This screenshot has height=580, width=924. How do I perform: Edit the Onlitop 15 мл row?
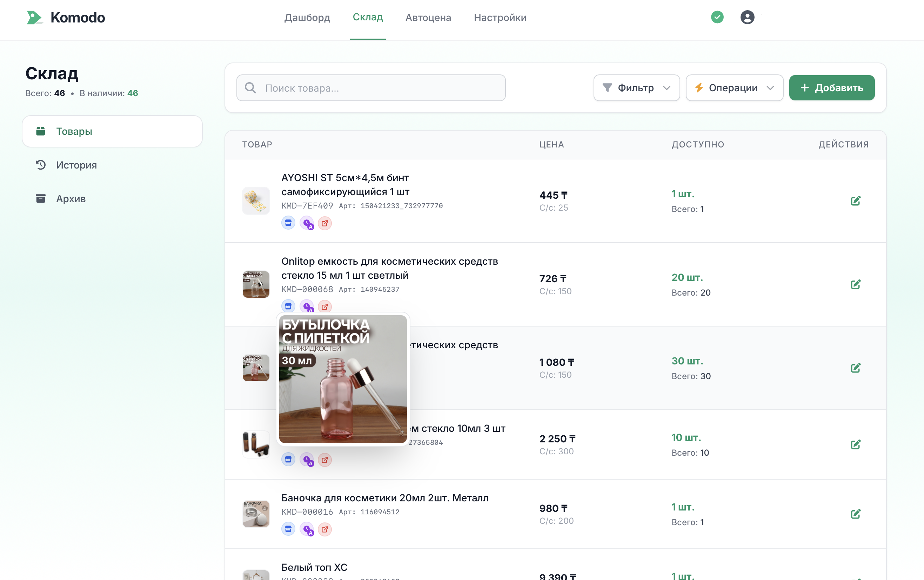pos(855,285)
